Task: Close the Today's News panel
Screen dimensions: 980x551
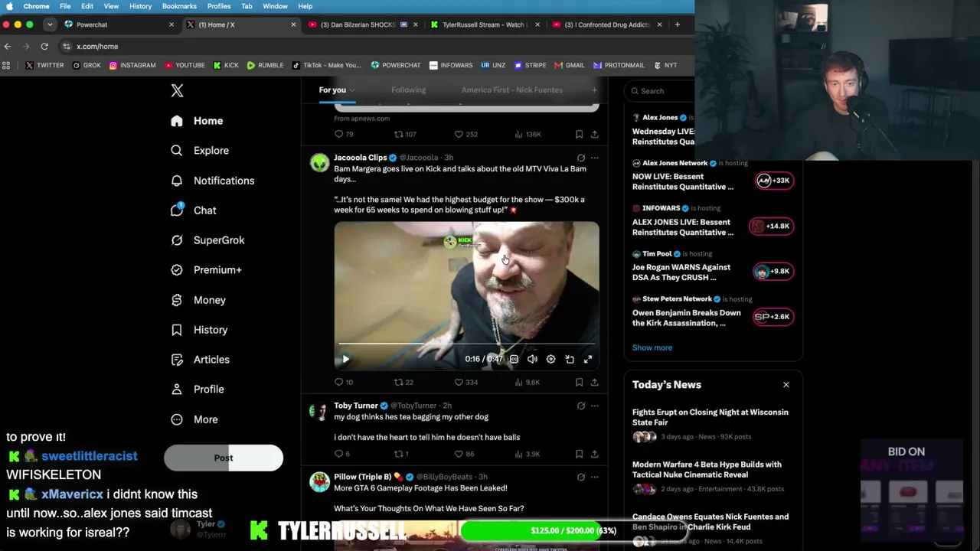Action: pos(786,385)
